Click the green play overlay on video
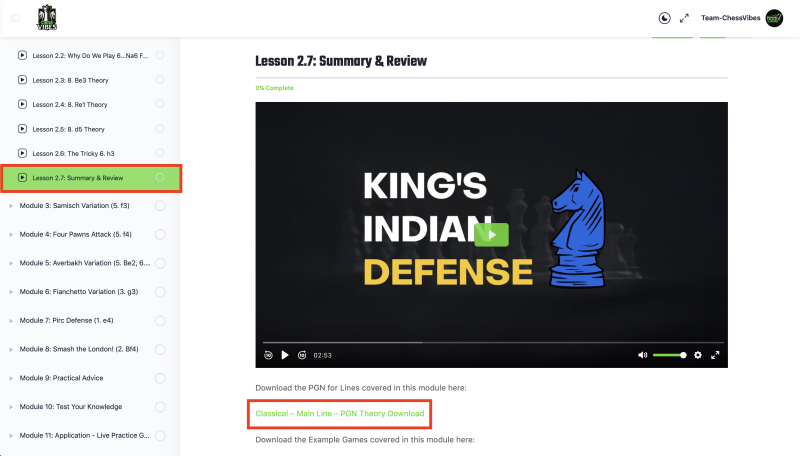Image resolution: width=800 pixels, height=456 pixels. (x=491, y=234)
